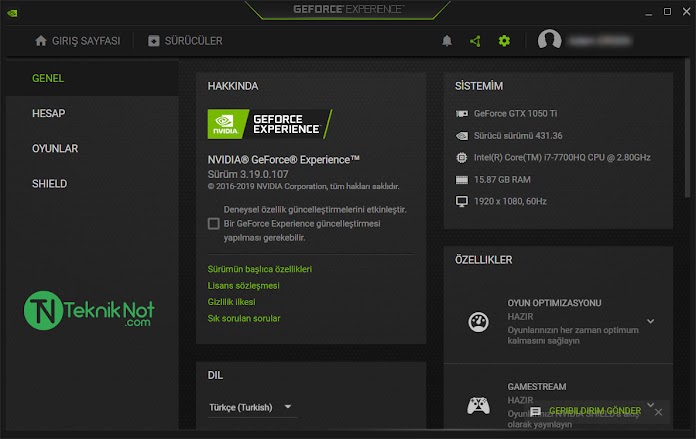The image size is (696, 439).
Task: Click the Sürüm 3.19.0.107 version text
Action: click(248, 174)
